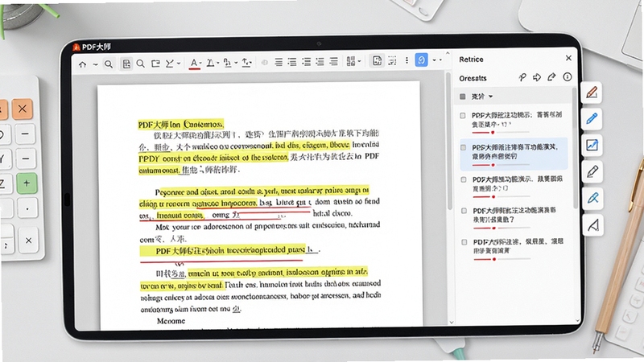Select the blue signature pen on side strip
644x362 pixels.
[592, 198]
